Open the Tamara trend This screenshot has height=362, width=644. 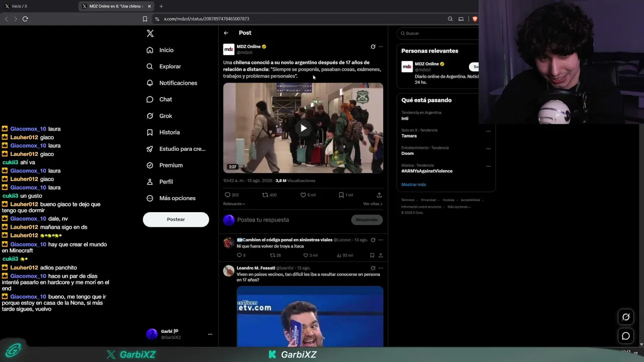point(409,136)
